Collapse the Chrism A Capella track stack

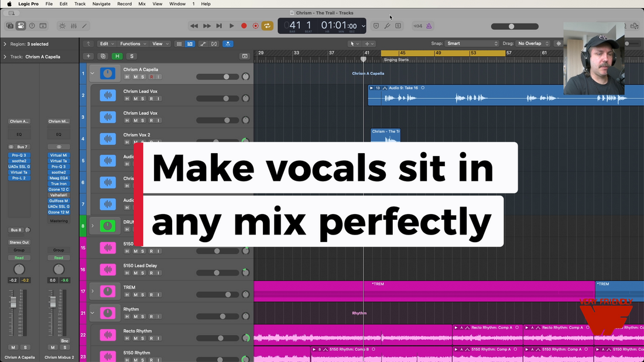click(x=93, y=74)
